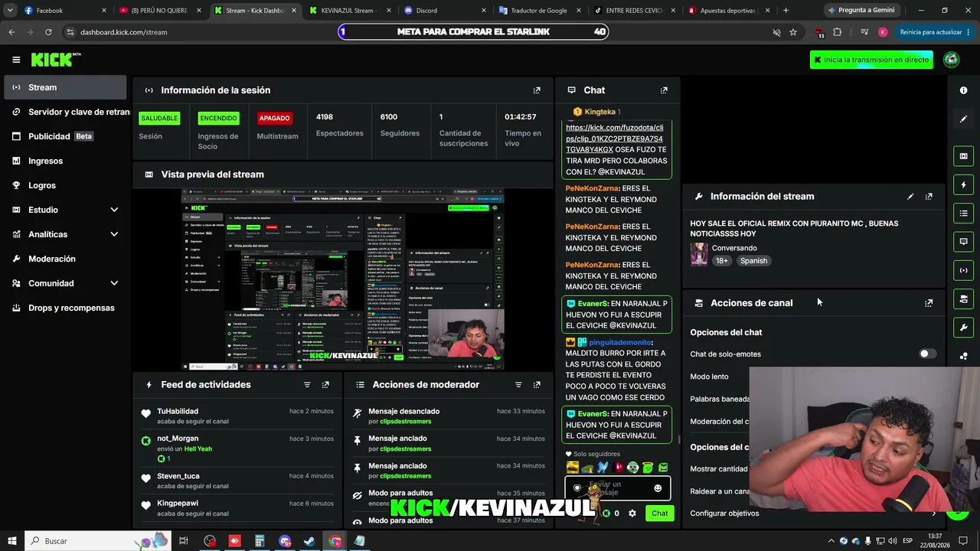Click the pencil edit icon in right sidebar

(963, 119)
